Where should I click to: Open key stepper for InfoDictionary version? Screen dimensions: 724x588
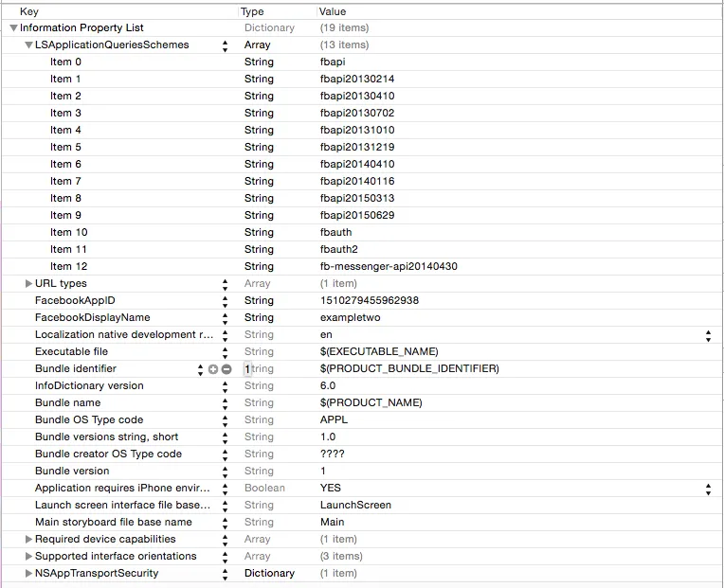[225, 386]
